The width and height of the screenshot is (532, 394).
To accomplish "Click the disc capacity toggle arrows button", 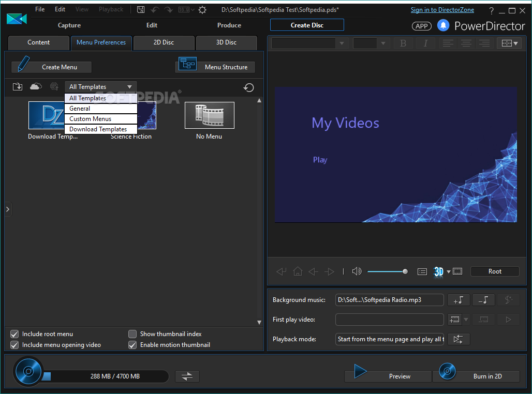I will [187, 376].
